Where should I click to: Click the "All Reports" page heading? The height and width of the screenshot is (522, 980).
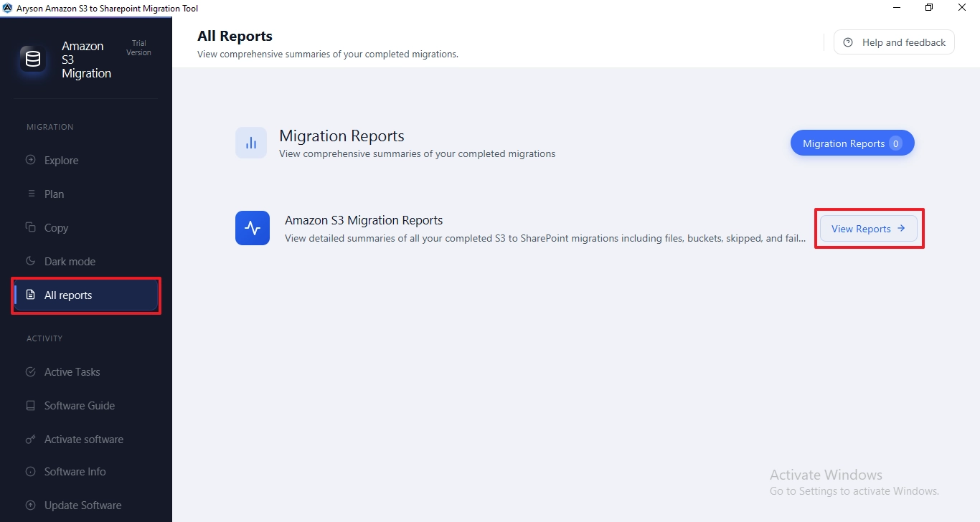235,36
